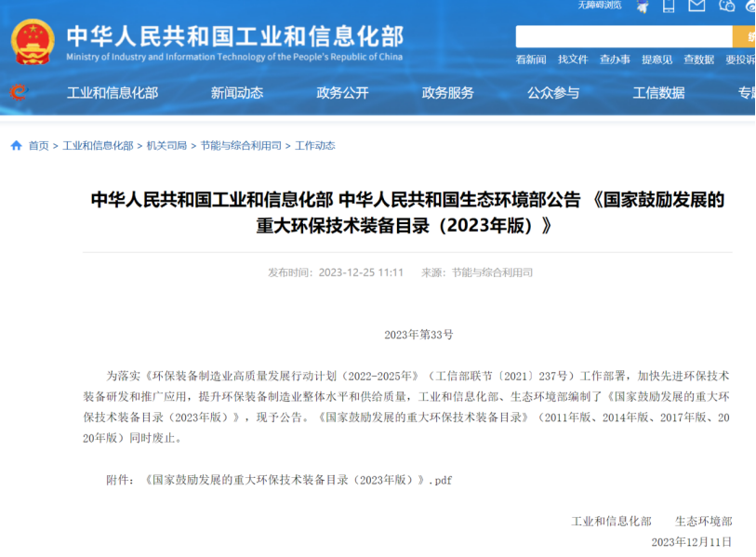Viewport: 756px width, 557px height.
Task: Open the 工信数据 navigation item
Action: (658, 93)
